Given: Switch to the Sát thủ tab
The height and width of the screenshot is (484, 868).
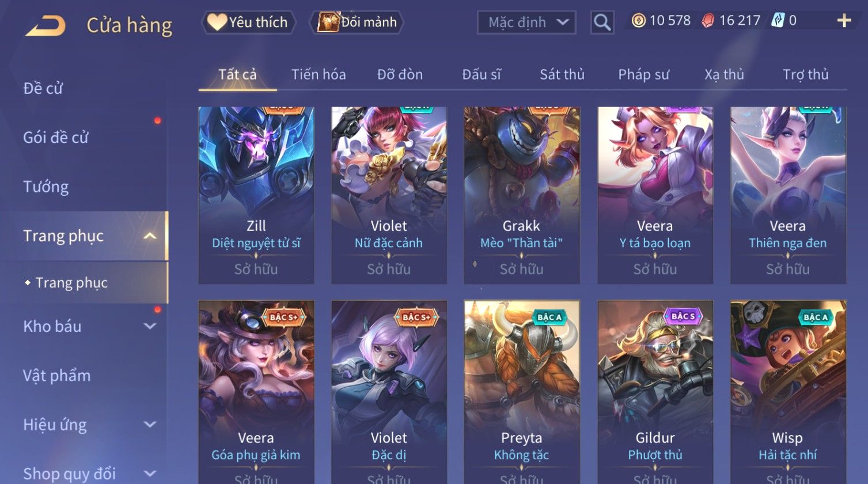Looking at the screenshot, I should [562, 74].
